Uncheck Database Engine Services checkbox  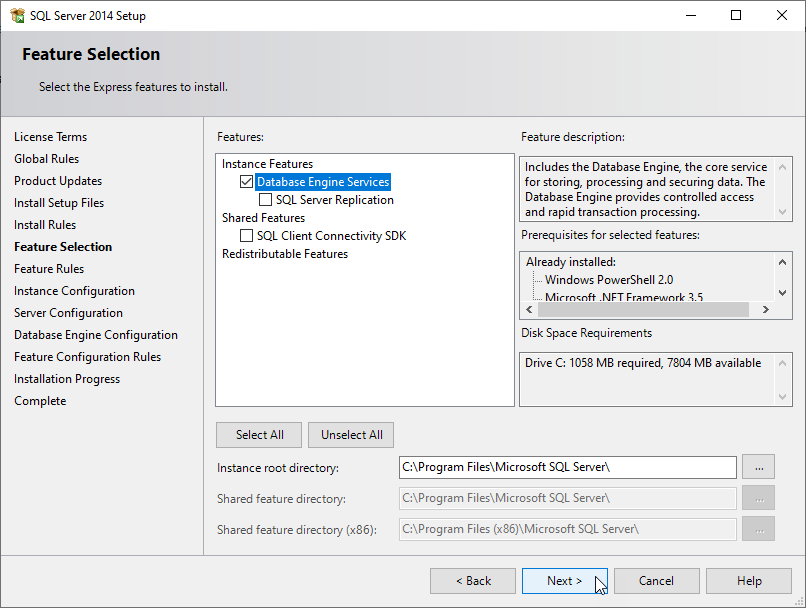(x=246, y=182)
